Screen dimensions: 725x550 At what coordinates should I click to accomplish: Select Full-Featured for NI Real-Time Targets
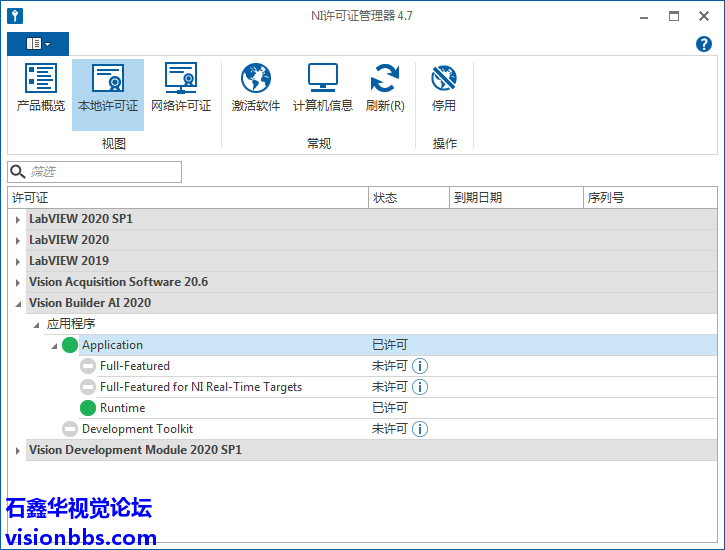pos(200,387)
